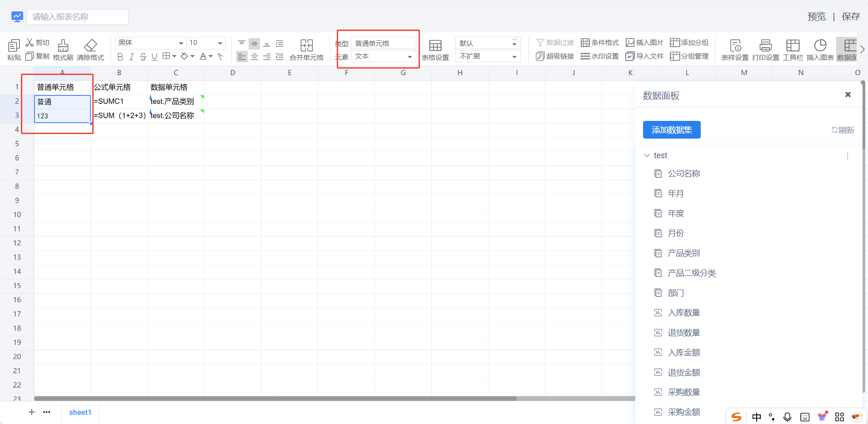Open Print Settings (打印设置) icon
The image size is (868, 424).
click(765, 46)
